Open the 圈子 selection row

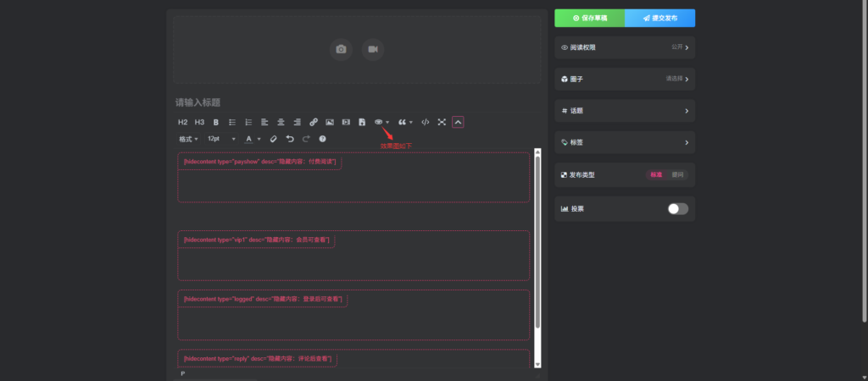(625, 79)
